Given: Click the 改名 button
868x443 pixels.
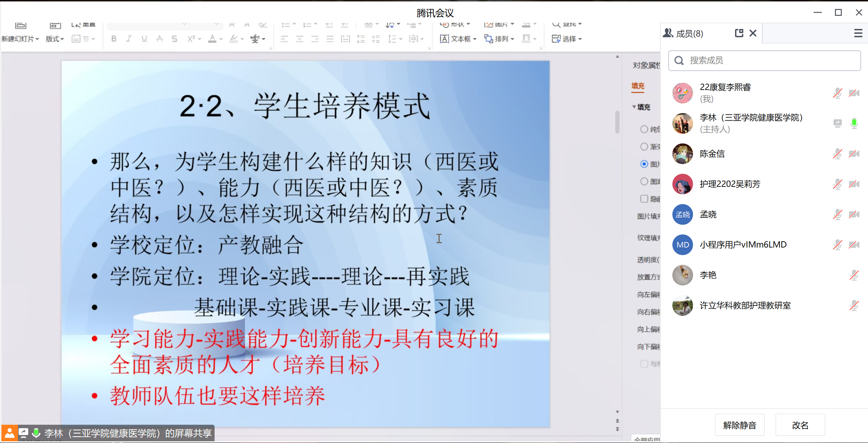Looking at the screenshot, I should click(800, 425).
